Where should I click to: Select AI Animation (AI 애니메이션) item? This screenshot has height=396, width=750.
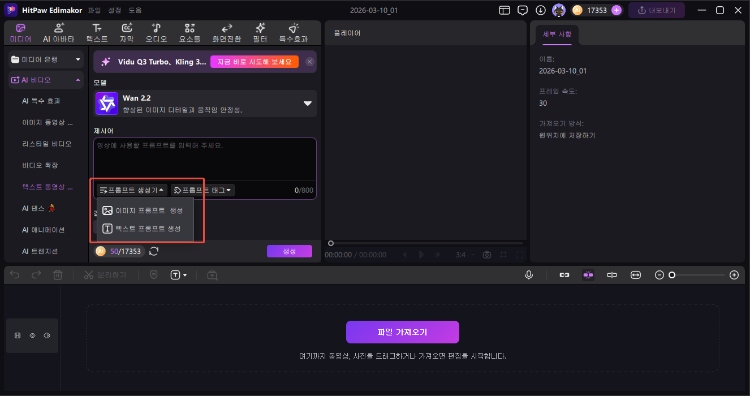pyautogui.click(x=43, y=230)
